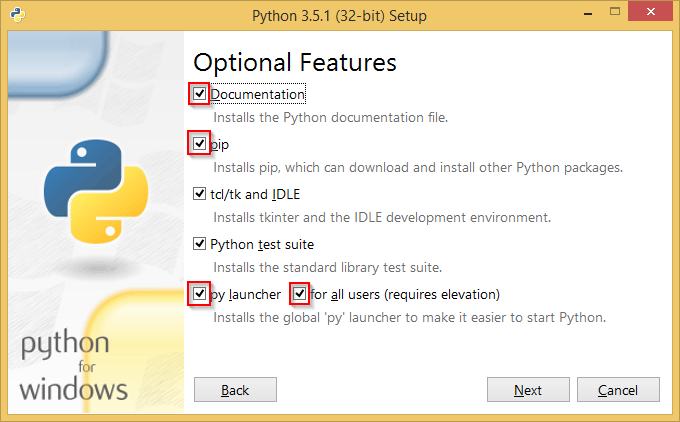Click the global 'py' launcher description
The image size is (680, 422).
[409, 317]
